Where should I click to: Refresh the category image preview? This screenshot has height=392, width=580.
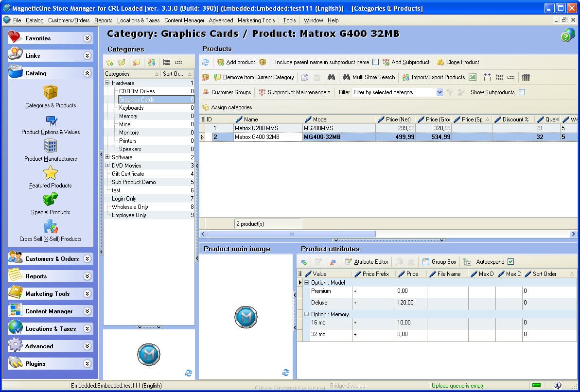coord(188,373)
